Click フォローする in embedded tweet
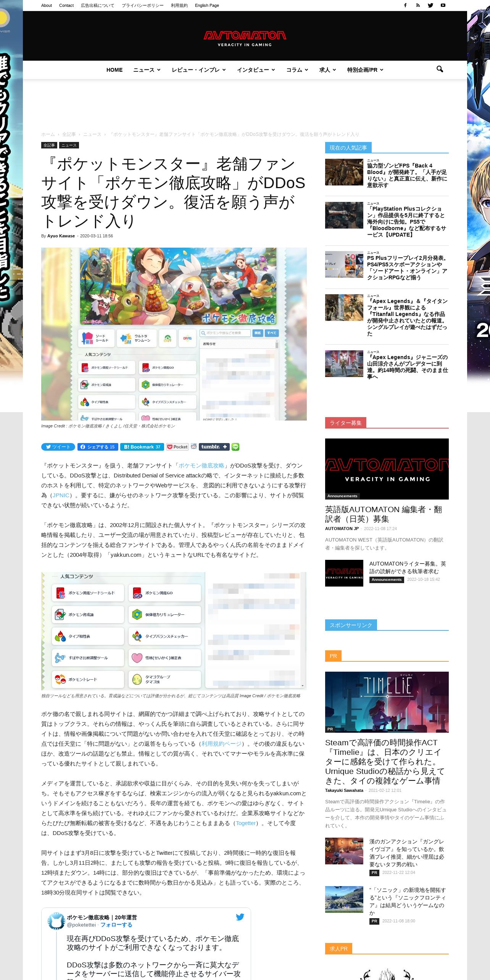Screen dimensions: 490x980 [x=116, y=925]
